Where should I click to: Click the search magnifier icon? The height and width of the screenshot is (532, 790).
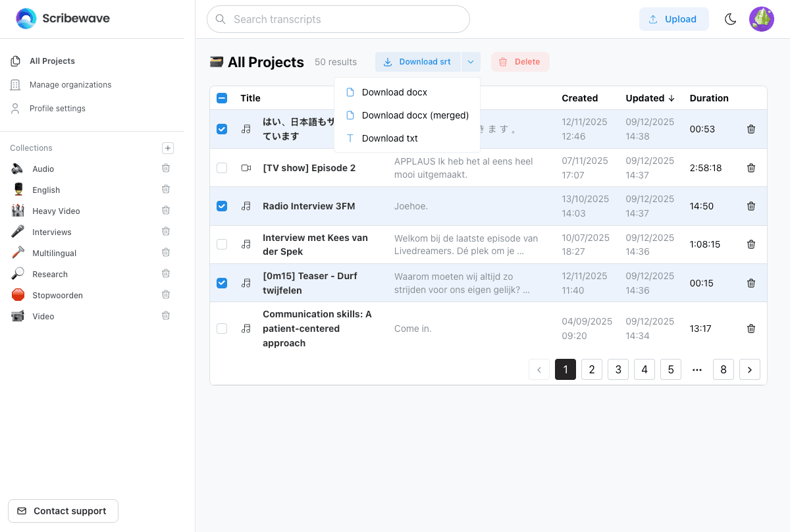(x=221, y=19)
